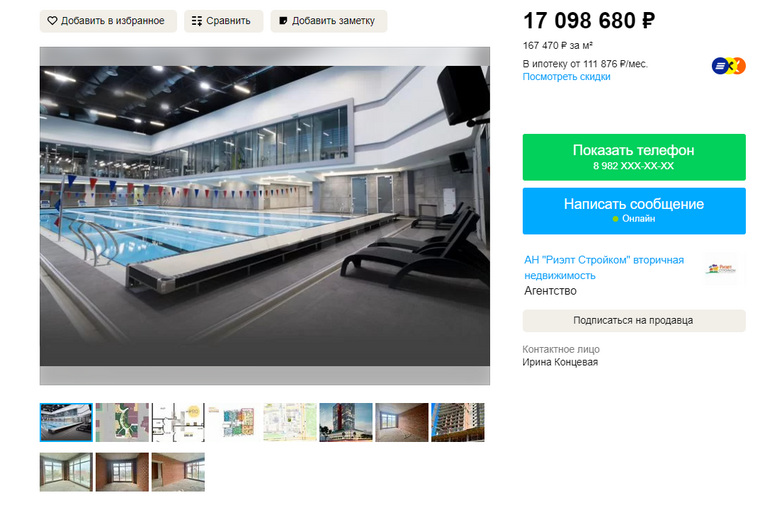Subscribe to the seller with Подписаться на продавца
This screenshot has height=505, width=760.
[634, 320]
